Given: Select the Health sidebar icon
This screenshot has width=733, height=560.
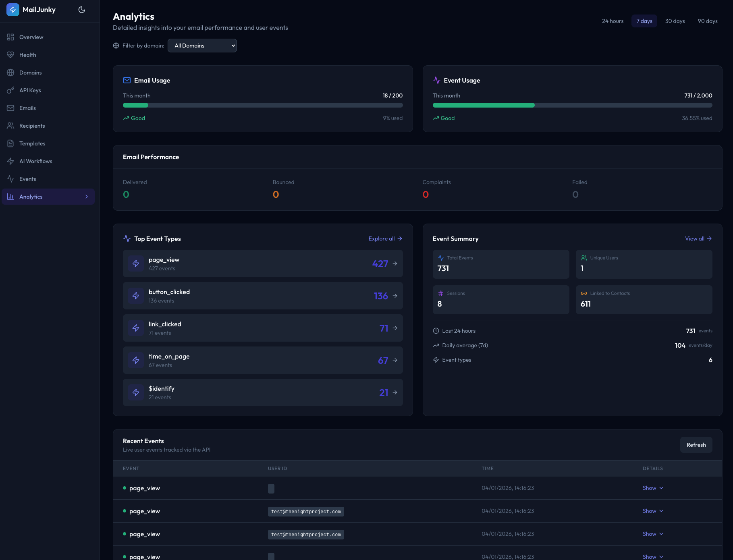Looking at the screenshot, I should click(11, 55).
